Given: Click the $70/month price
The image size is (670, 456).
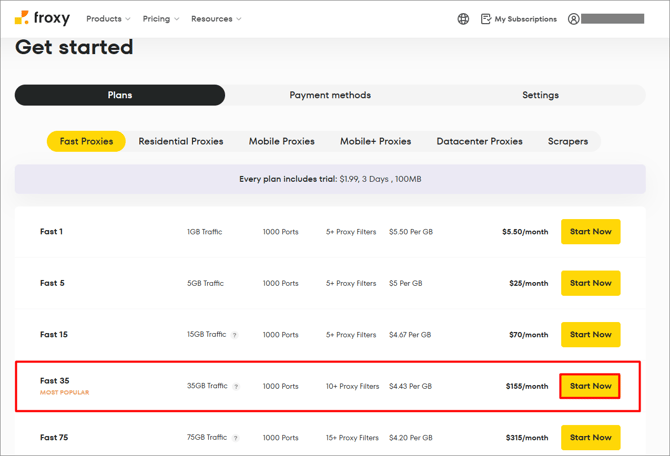Looking at the screenshot, I should point(529,335).
